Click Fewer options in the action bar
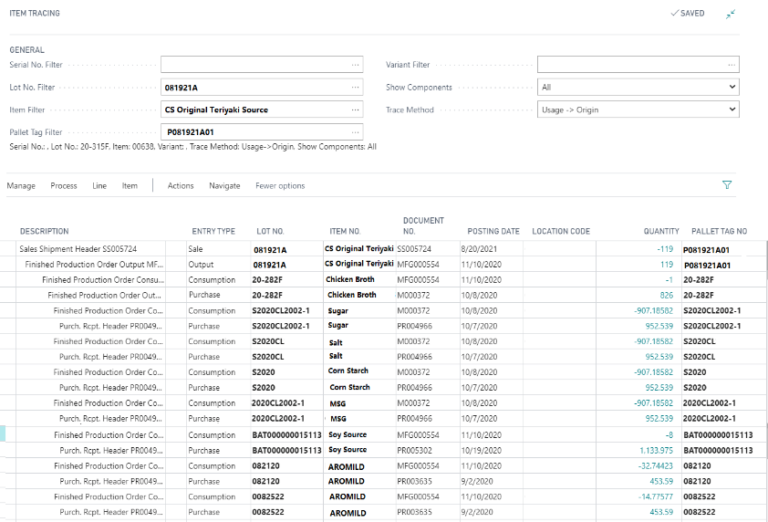Viewport: 768px width, 522px height. pyautogui.click(x=280, y=186)
